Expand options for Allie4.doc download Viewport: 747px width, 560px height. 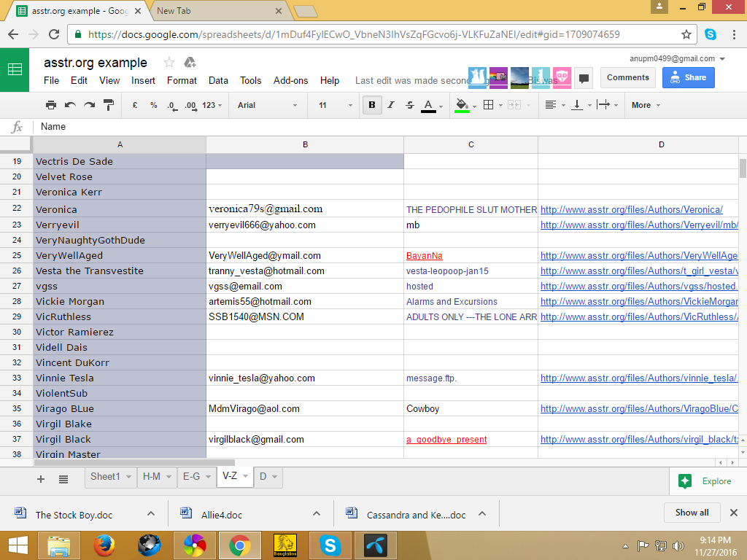coord(317,514)
